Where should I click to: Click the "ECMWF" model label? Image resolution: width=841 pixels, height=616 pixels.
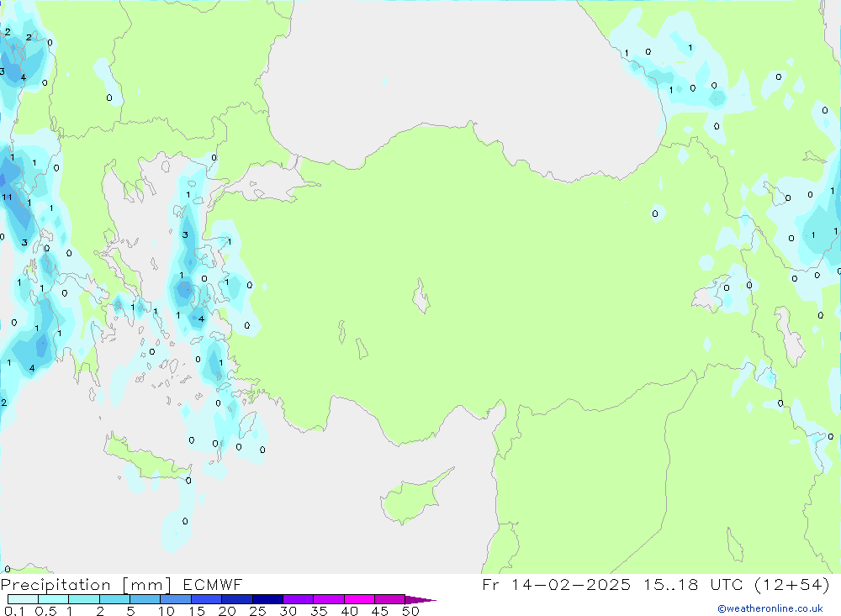pos(213,585)
